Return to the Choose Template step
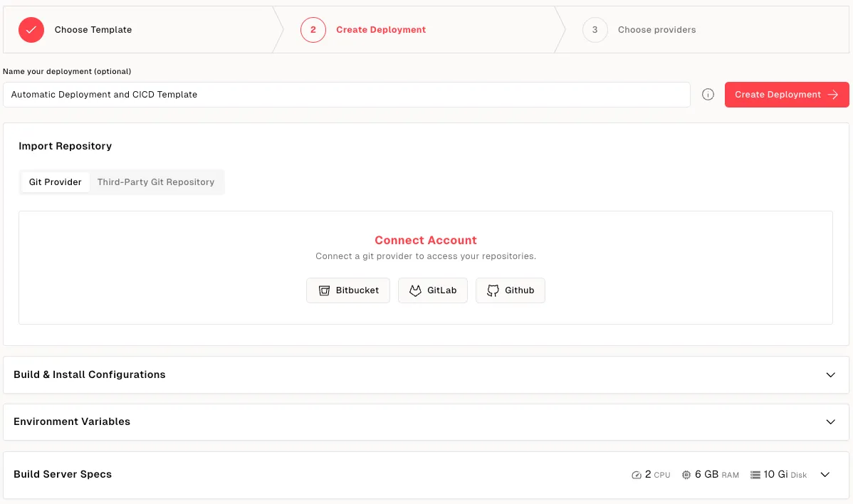This screenshot has width=853, height=504. pyautogui.click(x=93, y=30)
